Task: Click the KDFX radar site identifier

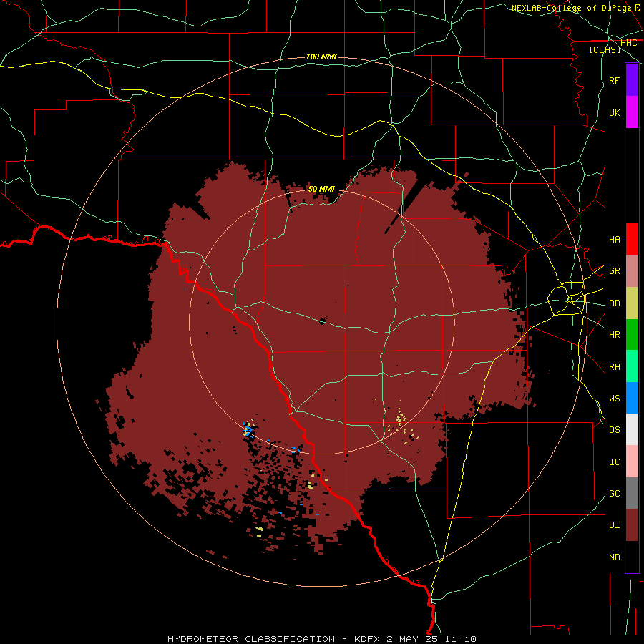Action: tap(367, 639)
